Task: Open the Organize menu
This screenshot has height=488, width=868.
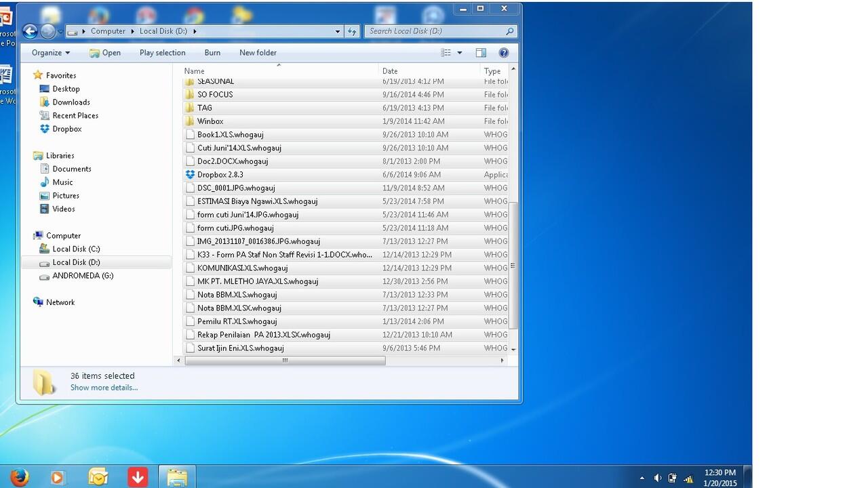Action: point(51,53)
